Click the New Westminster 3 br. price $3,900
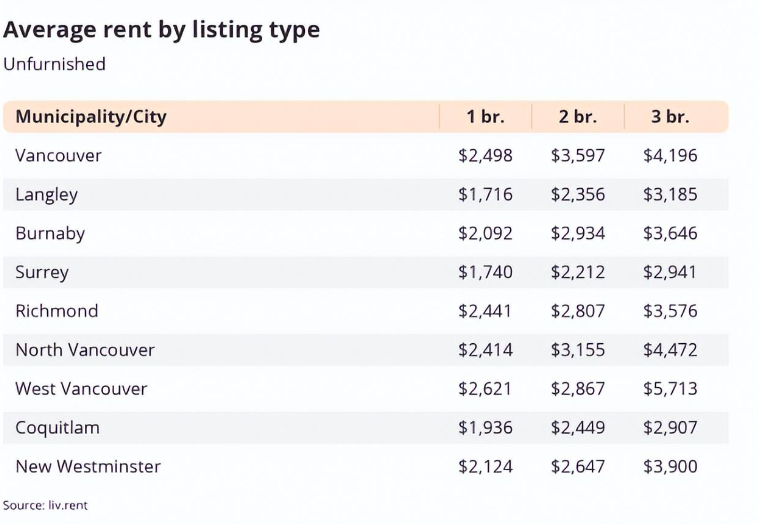The height and width of the screenshot is (524, 759). pyautogui.click(x=670, y=466)
